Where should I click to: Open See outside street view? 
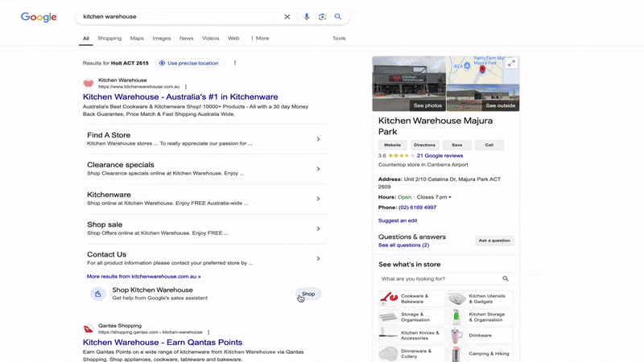coord(500,105)
